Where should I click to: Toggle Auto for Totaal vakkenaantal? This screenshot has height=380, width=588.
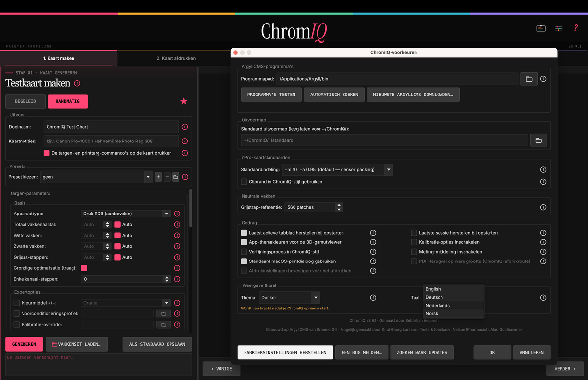pyautogui.click(x=117, y=224)
